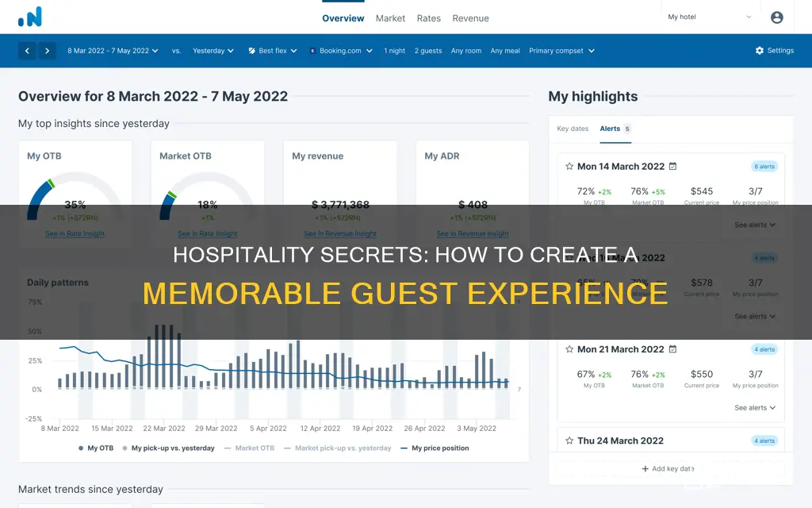Screen dimensions: 812x508
Task: Open See in Revenue Insight under My ADR
Action: (x=473, y=234)
